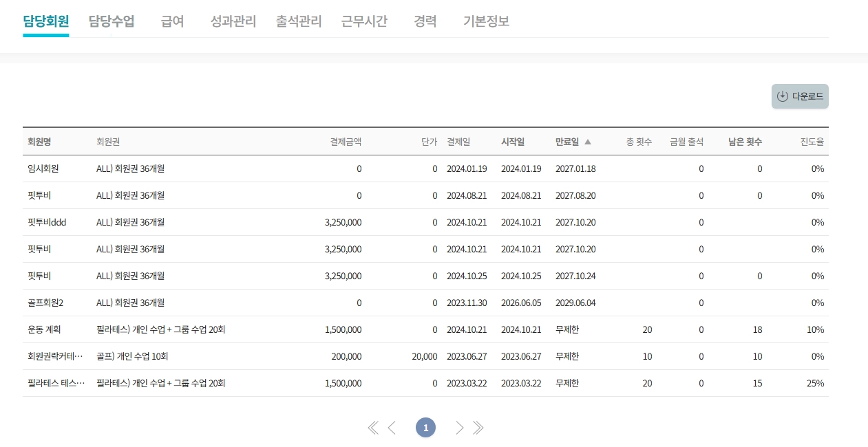
Task: Click start date 2024.10.25
Action: coord(521,276)
